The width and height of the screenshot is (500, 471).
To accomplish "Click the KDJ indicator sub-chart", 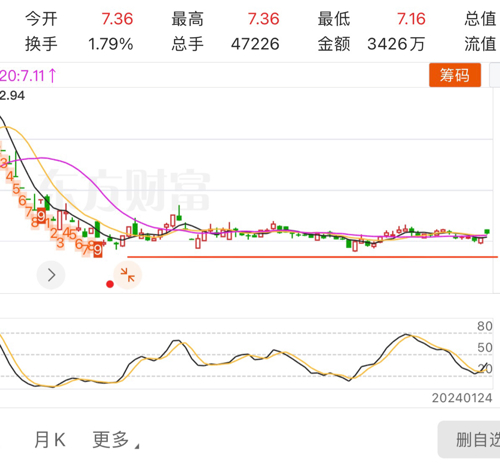I will (x=246, y=354).
